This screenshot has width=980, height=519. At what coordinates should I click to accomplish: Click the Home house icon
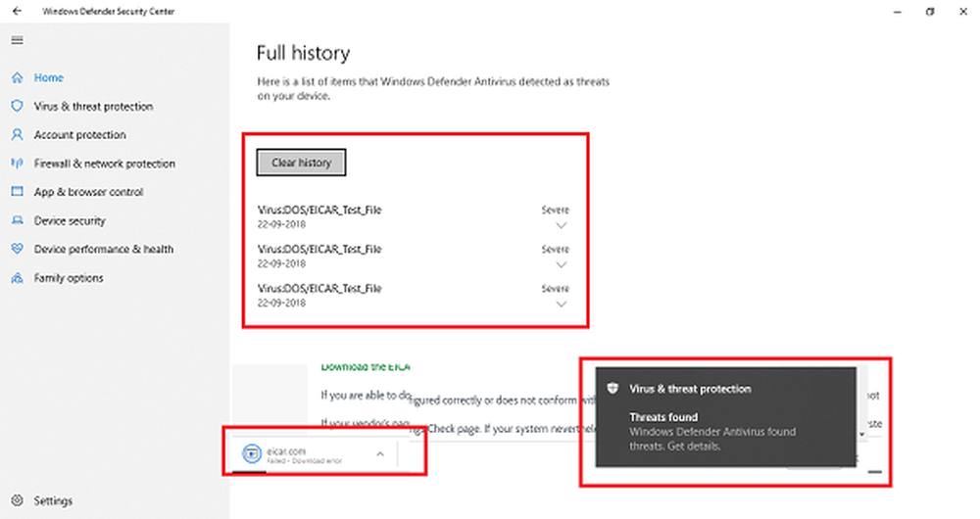[x=17, y=77]
